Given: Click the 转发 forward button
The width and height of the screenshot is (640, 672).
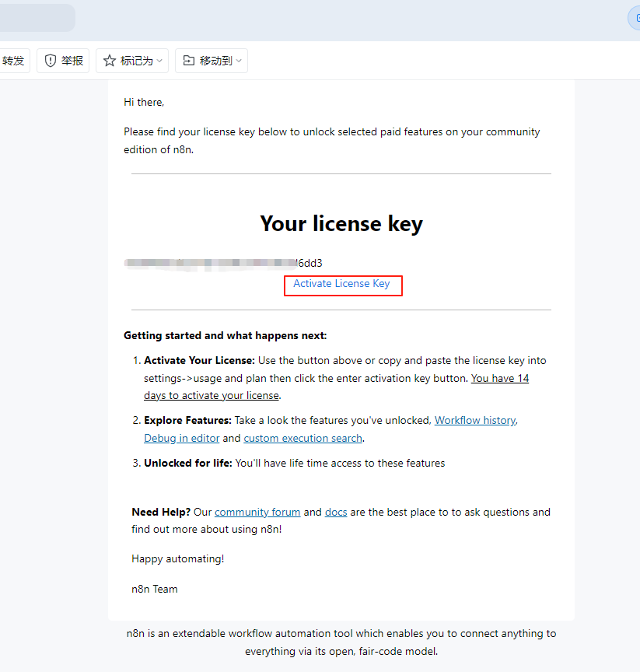Looking at the screenshot, I should pos(13,61).
